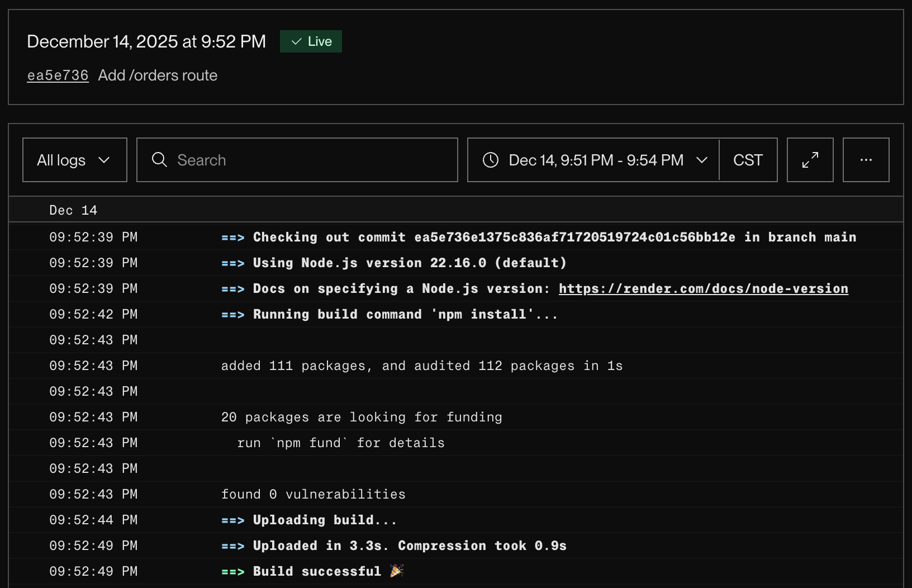Screen dimensions: 912x588
Task: Toggle the Dec 14 date header row
Action: point(73,210)
